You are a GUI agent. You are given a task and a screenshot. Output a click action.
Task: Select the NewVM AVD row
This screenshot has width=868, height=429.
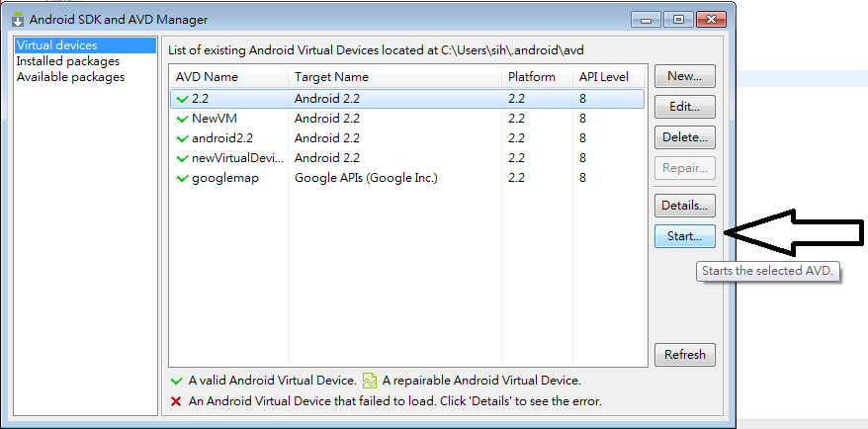pos(407,119)
